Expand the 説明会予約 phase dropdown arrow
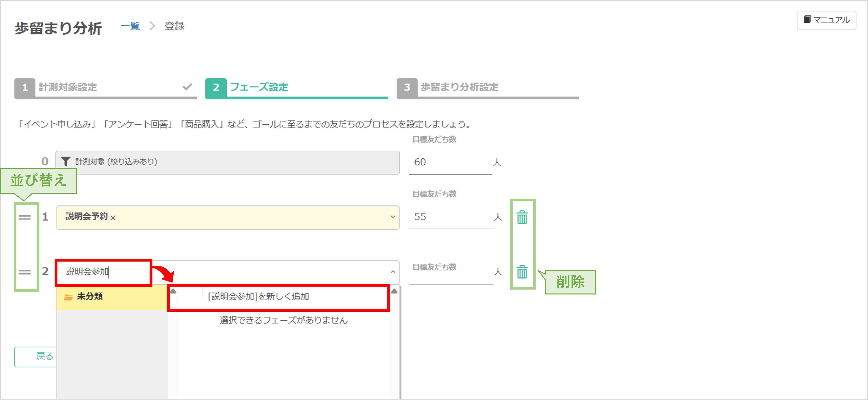Viewport: 868px width, 400px height. (393, 217)
